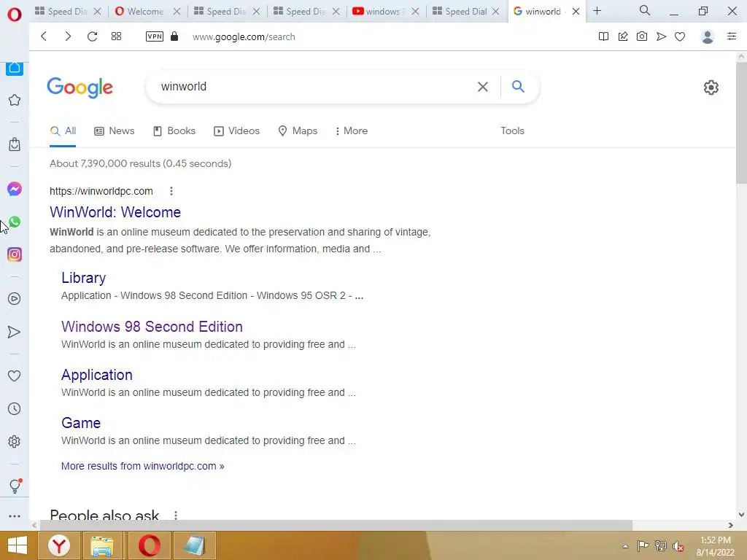Go forward to next page
The height and width of the screenshot is (560, 747).
click(x=68, y=36)
